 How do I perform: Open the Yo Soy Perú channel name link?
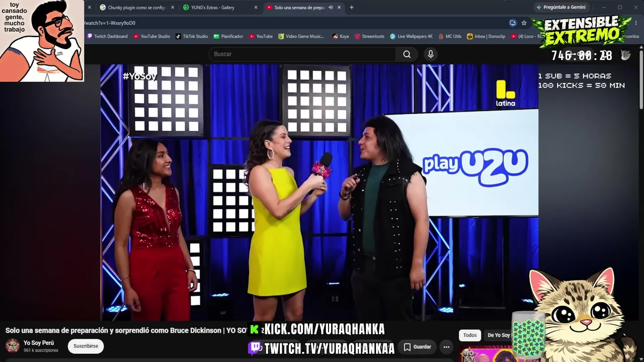[x=39, y=343]
